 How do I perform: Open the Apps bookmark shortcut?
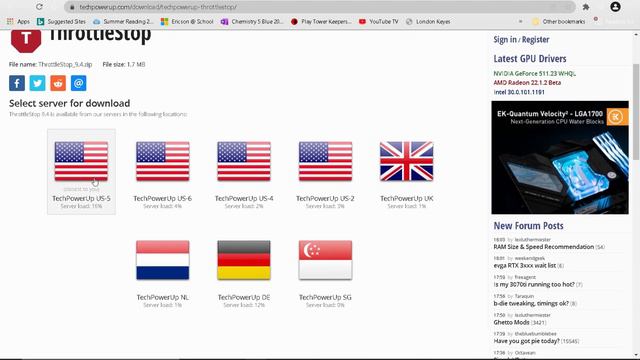18,22
